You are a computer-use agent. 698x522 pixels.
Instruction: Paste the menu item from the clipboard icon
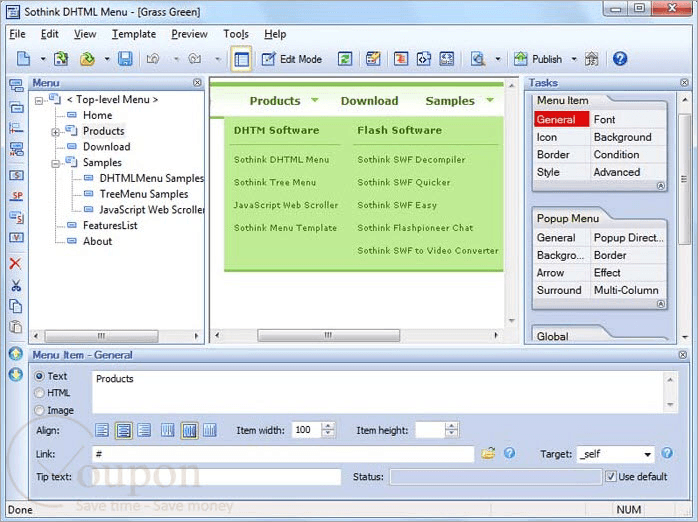[x=16, y=327]
